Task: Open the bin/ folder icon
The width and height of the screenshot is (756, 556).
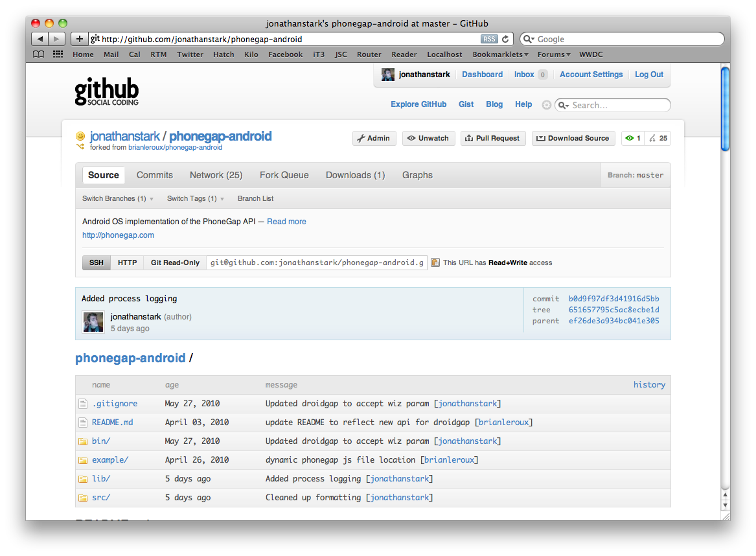Action: [x=83, y=441]
